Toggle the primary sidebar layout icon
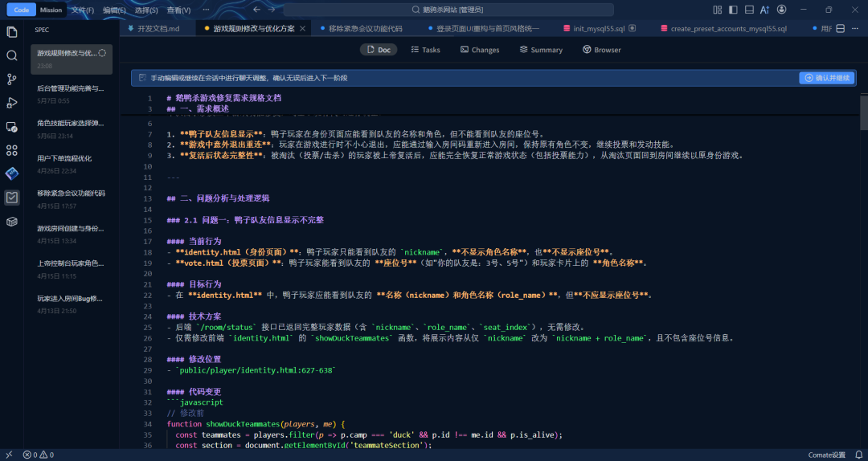The height and width of the screenshot is (461, 868). pos(733,10)
